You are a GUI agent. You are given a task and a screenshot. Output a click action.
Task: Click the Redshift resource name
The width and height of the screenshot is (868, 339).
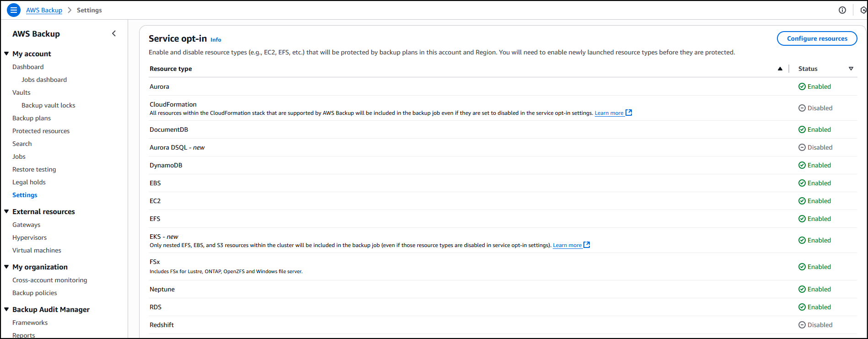(162, 325)
